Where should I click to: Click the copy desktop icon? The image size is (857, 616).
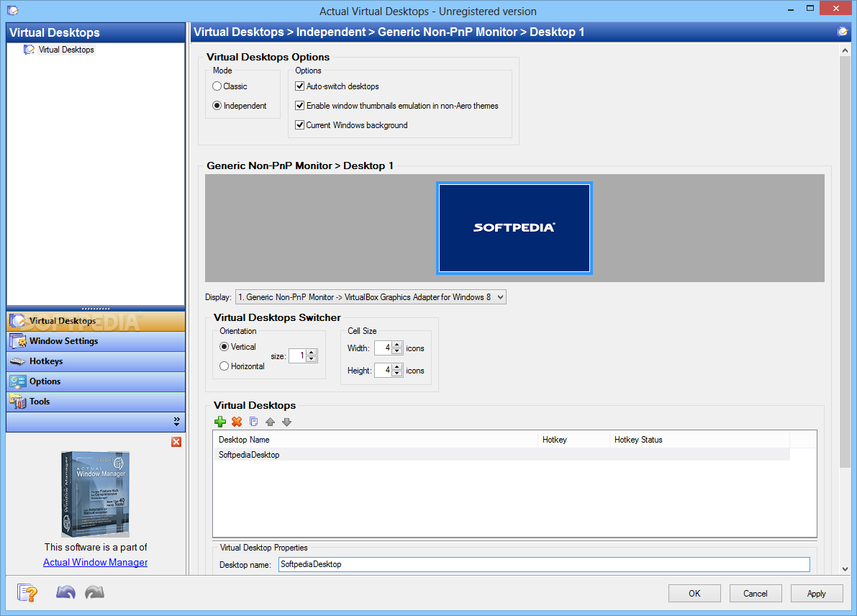pos(253,422)
